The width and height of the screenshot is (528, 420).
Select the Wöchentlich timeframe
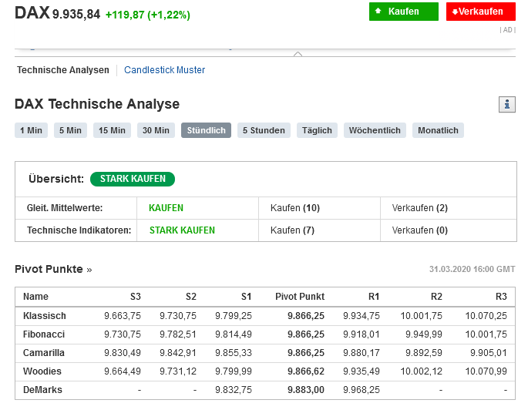click(x=375, y=131)
